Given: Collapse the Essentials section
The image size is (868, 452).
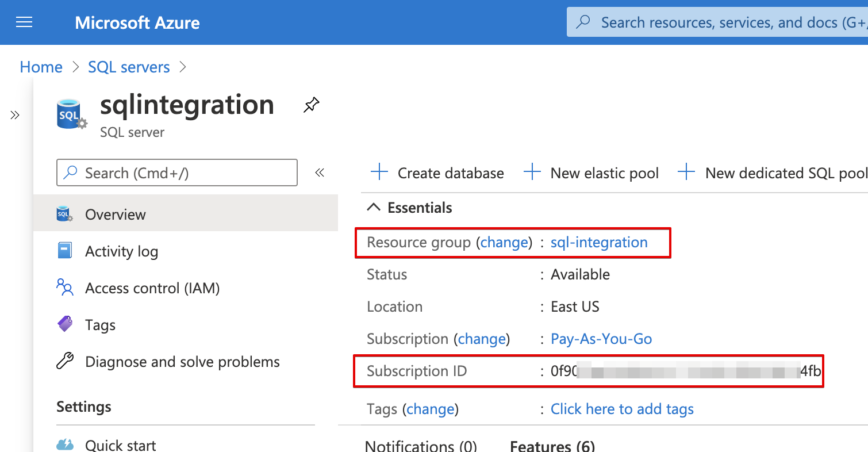Looking at the screenshot, I should 374,208.
